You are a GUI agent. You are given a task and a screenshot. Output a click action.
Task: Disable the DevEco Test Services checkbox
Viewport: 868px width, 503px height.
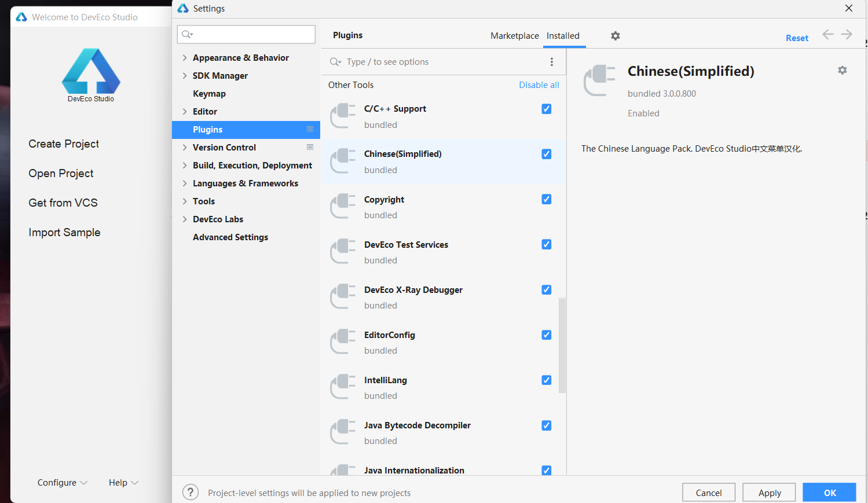point(546,244)
